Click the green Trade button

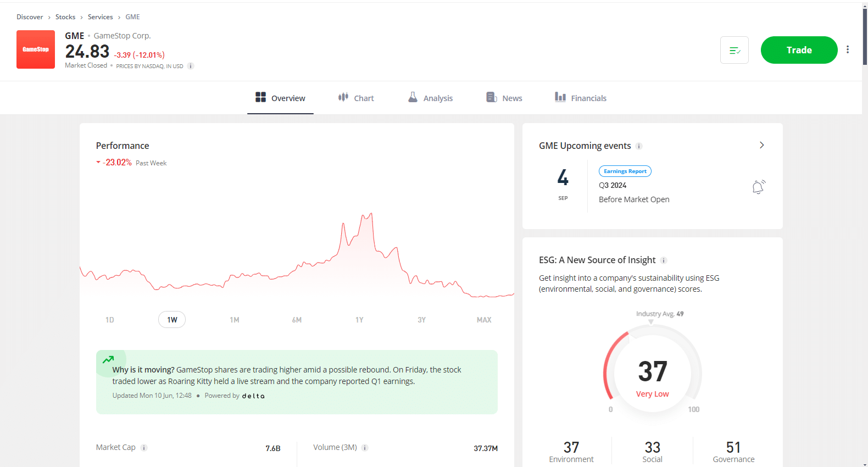799,50
